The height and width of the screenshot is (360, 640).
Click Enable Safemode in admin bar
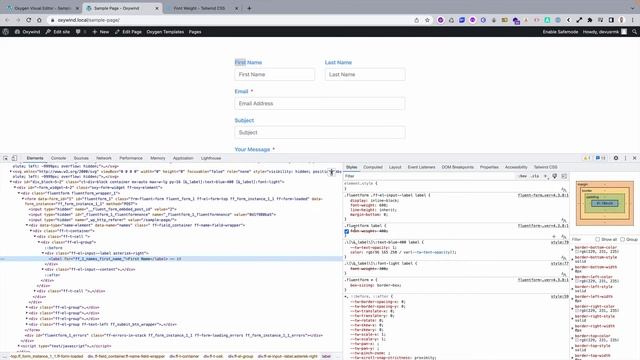click(x=560, y=32)
